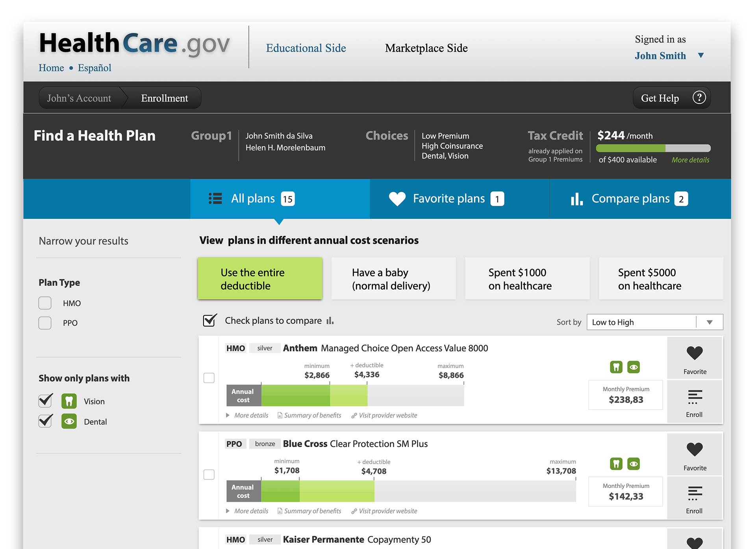
Task: Click the eye icon on the Anthem plan
Action: click(634, 367)
